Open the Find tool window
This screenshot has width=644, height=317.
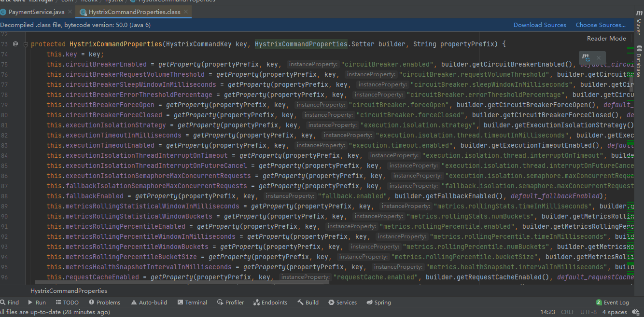click(x=10, y=303)
